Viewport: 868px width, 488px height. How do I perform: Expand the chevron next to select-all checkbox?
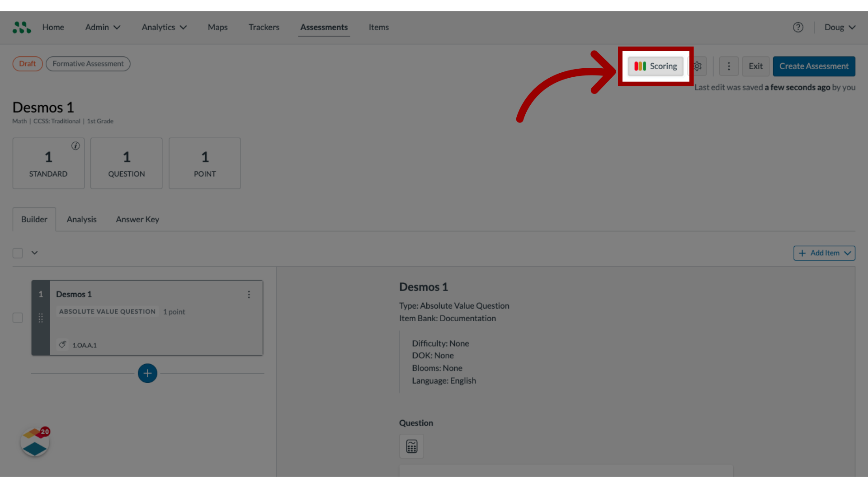(34, 253)
